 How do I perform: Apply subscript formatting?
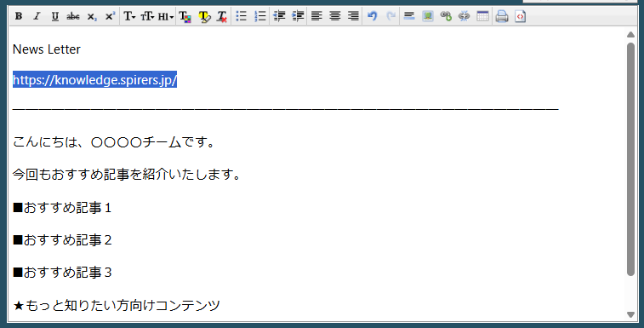92,16
